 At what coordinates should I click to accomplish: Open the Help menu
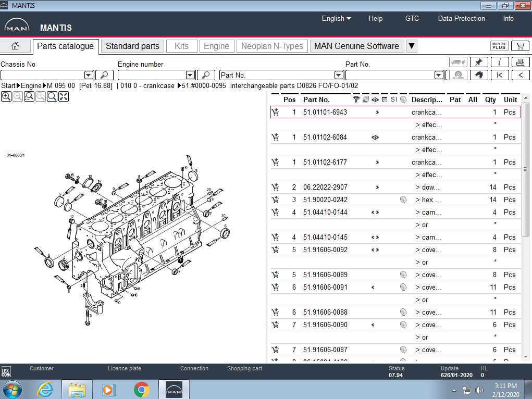(375, 18)
